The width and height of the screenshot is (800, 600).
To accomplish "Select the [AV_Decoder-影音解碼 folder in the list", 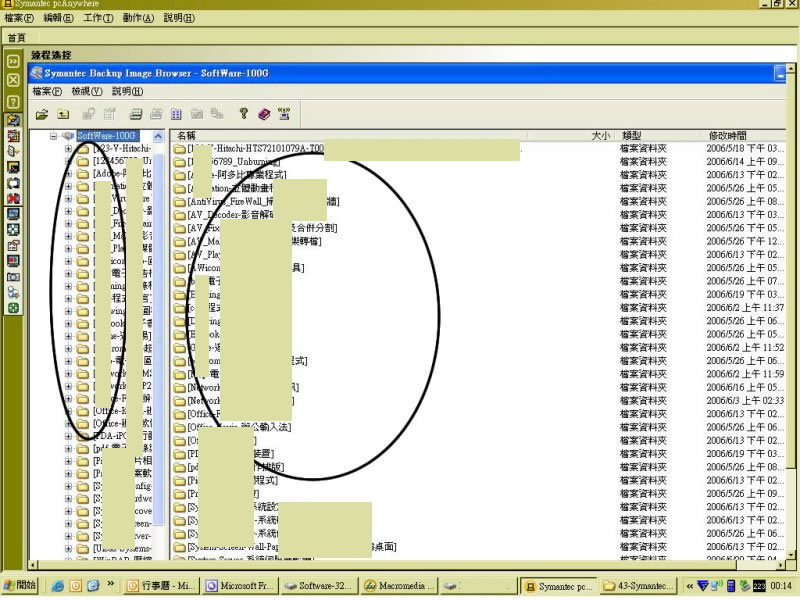I will [x=231, y=215].
